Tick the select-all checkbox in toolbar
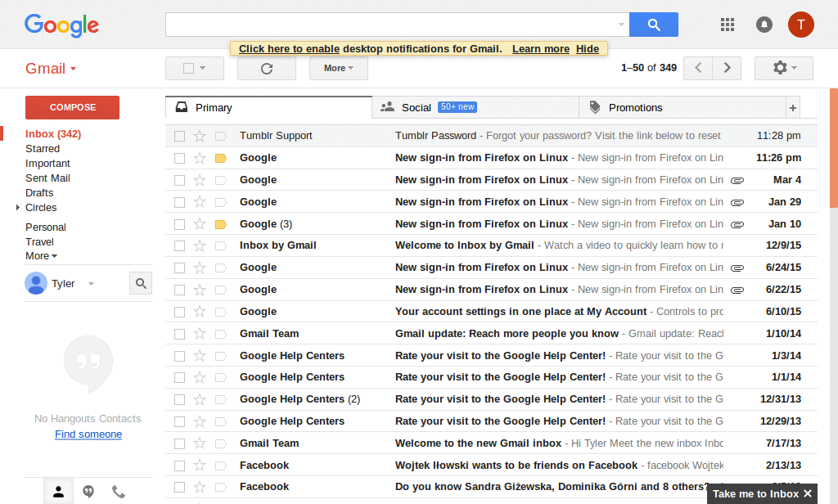 point(188,69)
